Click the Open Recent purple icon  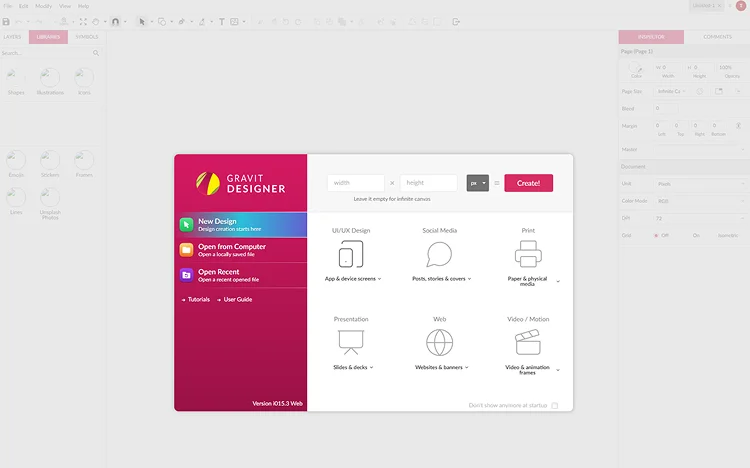coord(187,275)
